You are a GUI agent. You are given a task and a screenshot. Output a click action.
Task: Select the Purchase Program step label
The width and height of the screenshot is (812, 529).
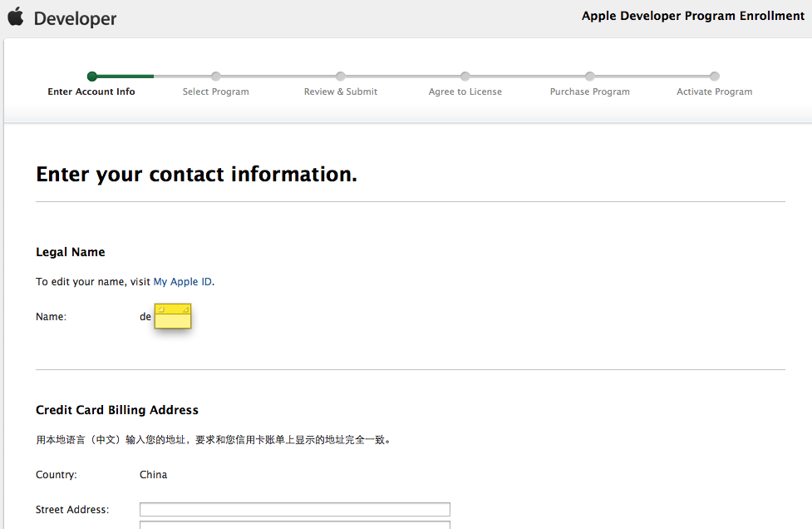tap(590, 91)
